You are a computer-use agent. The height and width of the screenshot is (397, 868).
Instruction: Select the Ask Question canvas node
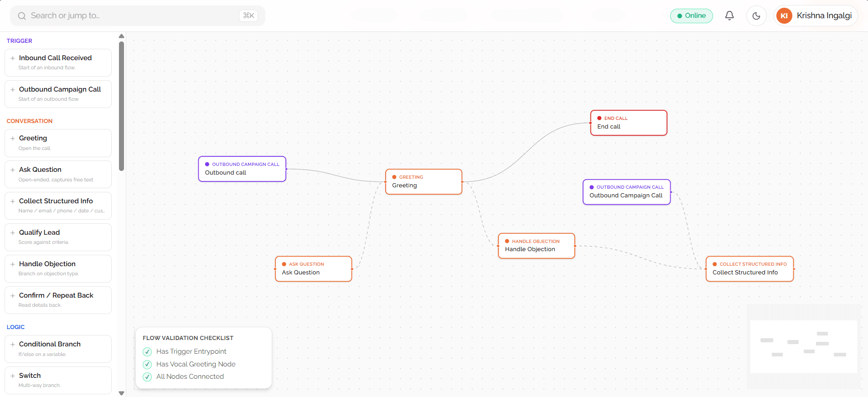(314, 269)
